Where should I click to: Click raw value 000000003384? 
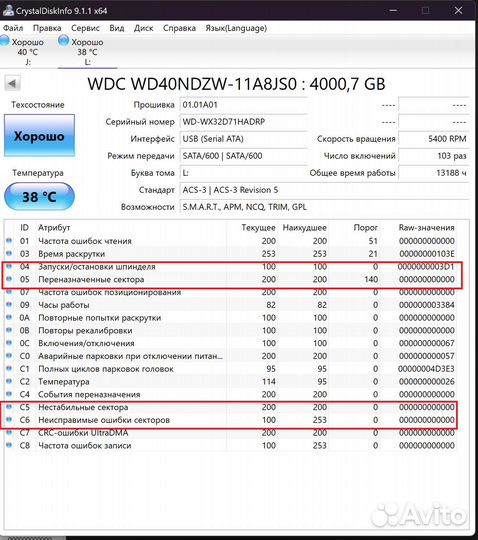[426, 305]
